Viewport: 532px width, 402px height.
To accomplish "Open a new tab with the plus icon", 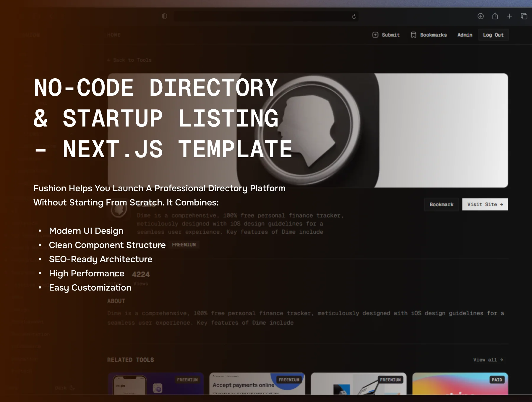I will coord(510,16).
